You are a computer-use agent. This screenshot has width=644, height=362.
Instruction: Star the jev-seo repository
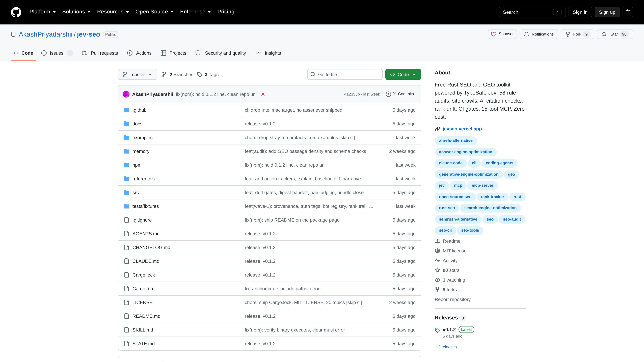pyautogui.click(x=615, y=34)
